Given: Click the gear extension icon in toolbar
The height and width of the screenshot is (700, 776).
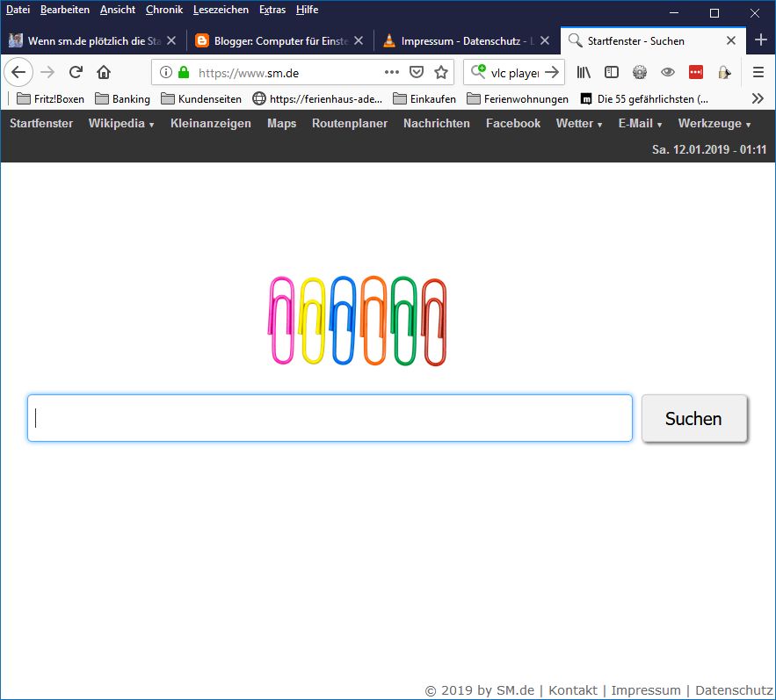Looking at the screenshot, I should point(640,72).
